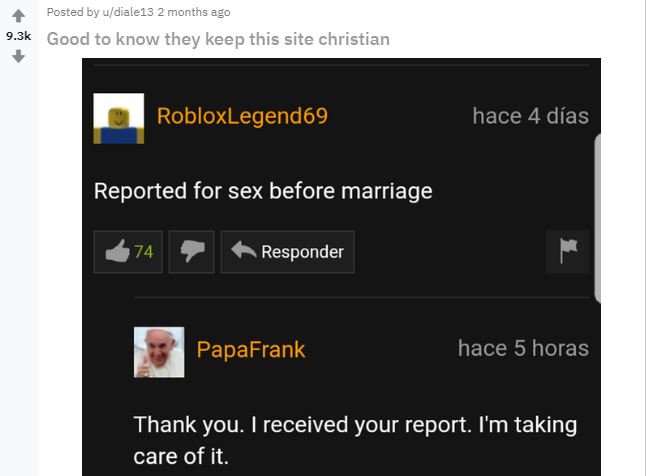Viewport: 646px width, 476px height.
Task: Open the u/diale13 user profile link
Action: 128,12
